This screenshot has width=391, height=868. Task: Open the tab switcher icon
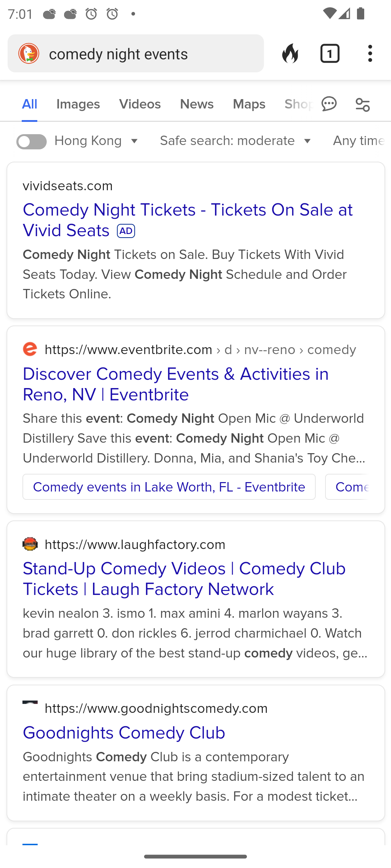[x=330, y=54]
